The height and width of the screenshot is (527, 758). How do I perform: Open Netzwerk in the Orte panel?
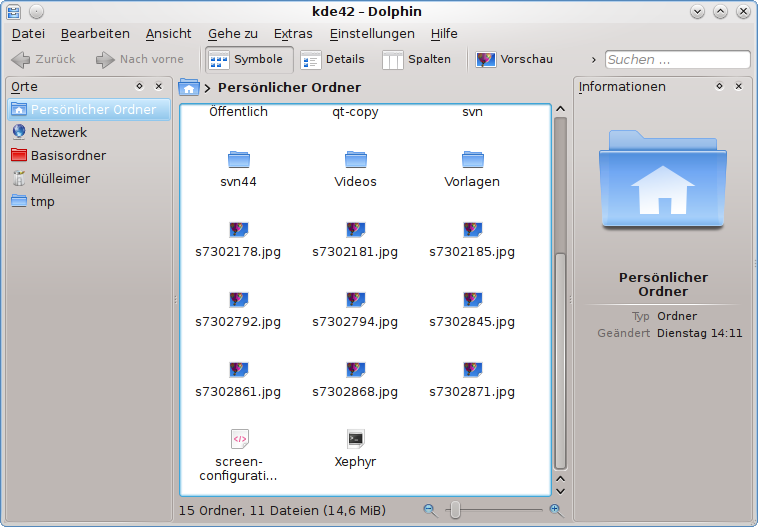pos(58,132)
